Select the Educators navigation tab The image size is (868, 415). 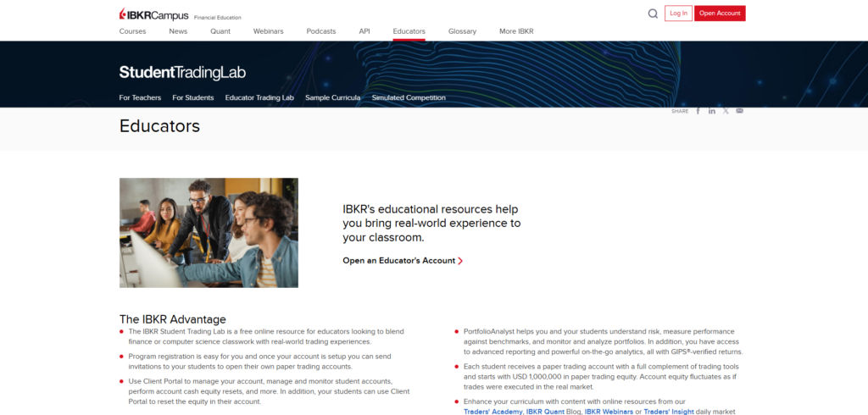coord(409,31)
